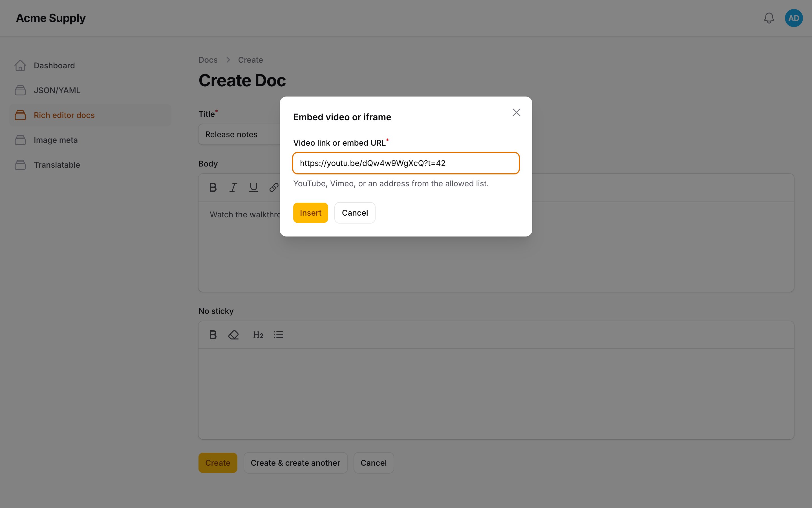
Task: Click the Create breadcrumb
Action: [250, 60]
